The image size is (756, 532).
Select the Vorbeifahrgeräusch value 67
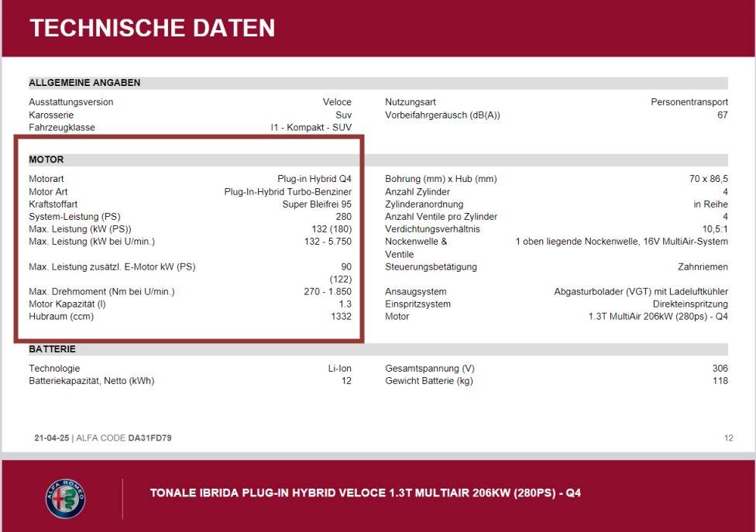[723, 115]
